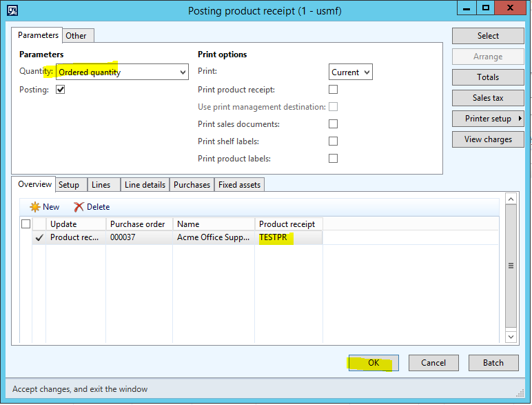This screenshot has width=532, height=405.
Task: Switch to the Other tab
Action: (x=76, y=36)
